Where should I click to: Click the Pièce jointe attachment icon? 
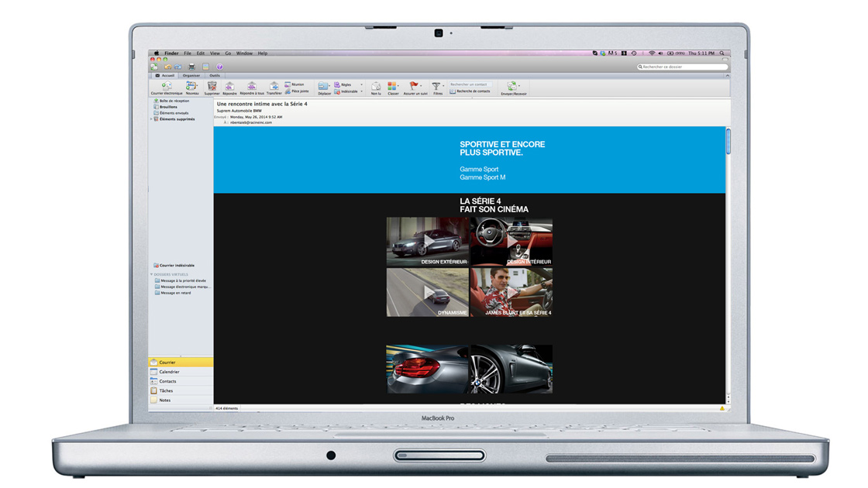click(288, 91)
